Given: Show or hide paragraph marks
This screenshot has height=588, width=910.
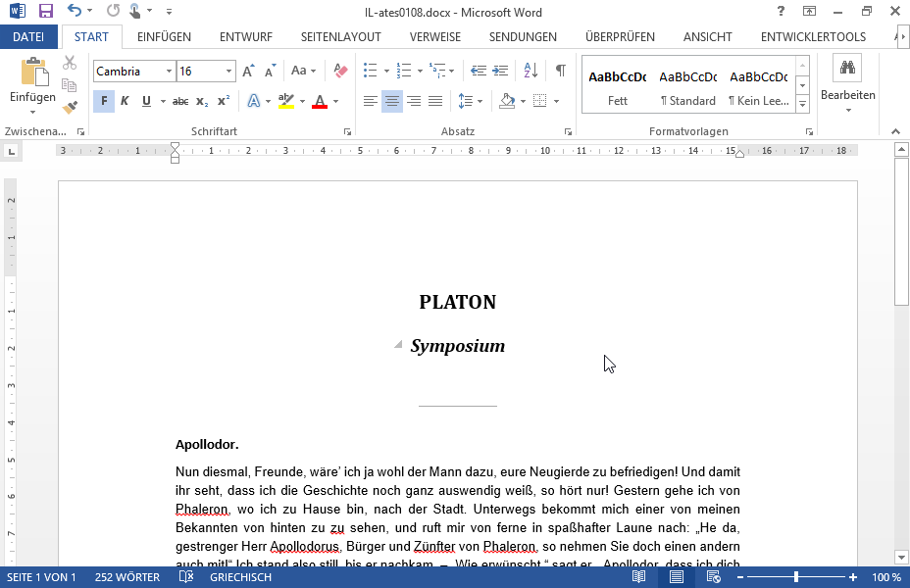Looking at the screenshot, I should click(560, 71).
